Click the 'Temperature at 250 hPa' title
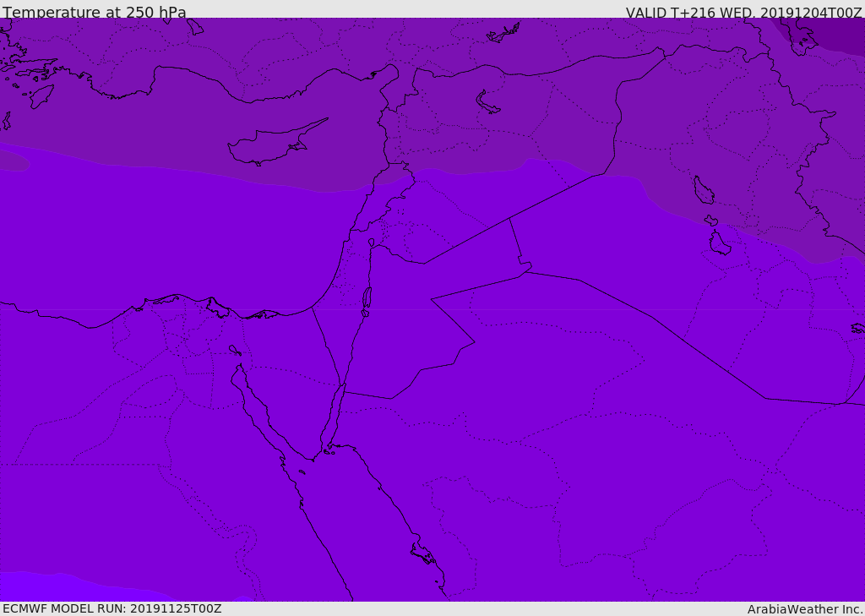This screenshot has width=865, height=616. [95, 12]
